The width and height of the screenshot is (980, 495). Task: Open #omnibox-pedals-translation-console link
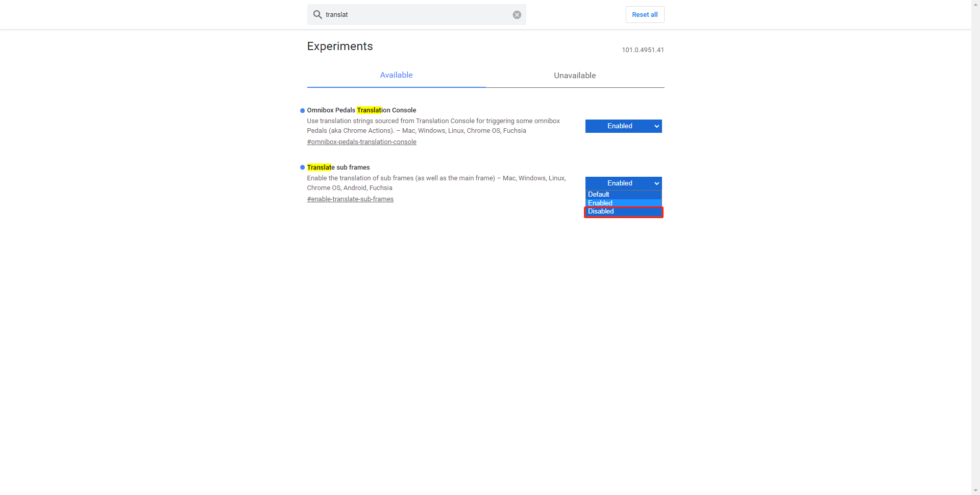point(361,142)
